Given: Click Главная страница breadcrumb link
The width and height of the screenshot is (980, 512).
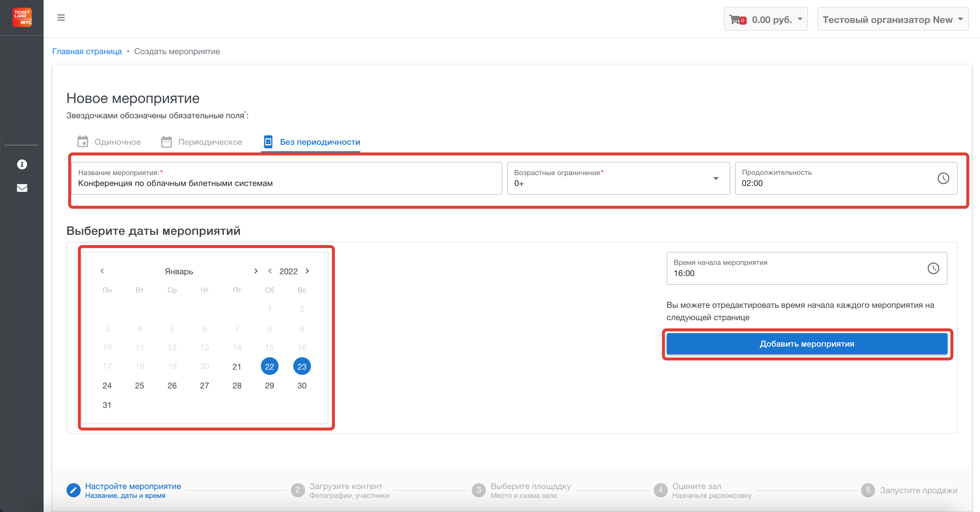Looking at the screenshot, I should click(x=87, y=51).
